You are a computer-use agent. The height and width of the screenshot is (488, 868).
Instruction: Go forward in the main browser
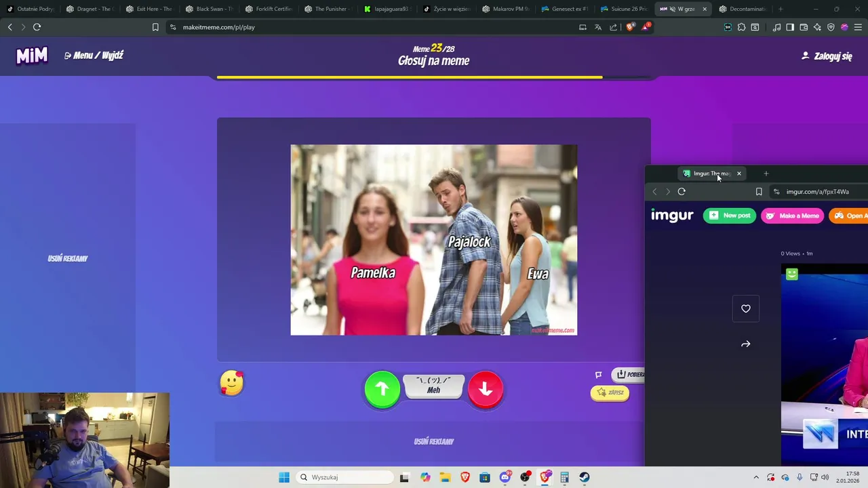22,27
